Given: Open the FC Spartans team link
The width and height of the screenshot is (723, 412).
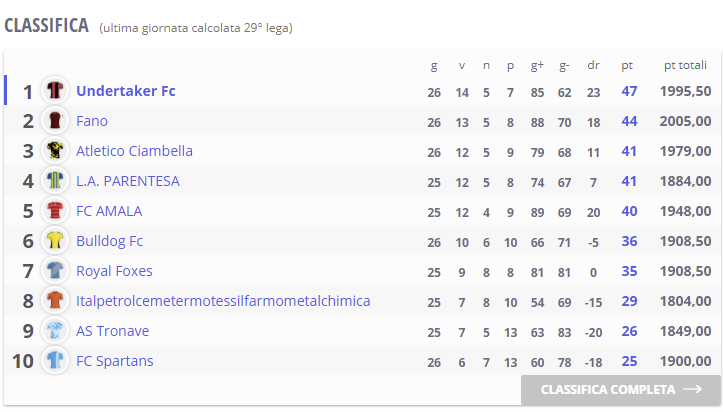Looking at the screenshot, I should 114,361.
